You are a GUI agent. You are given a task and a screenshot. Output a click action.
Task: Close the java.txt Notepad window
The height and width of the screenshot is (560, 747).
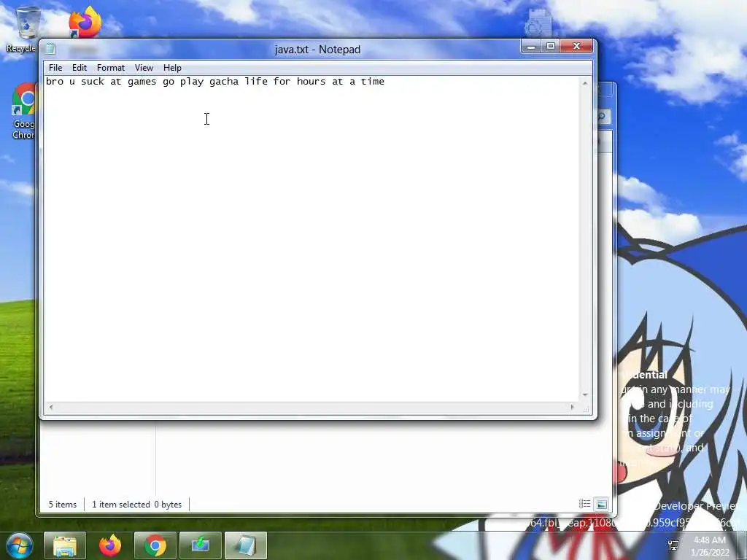pos(576,46)
